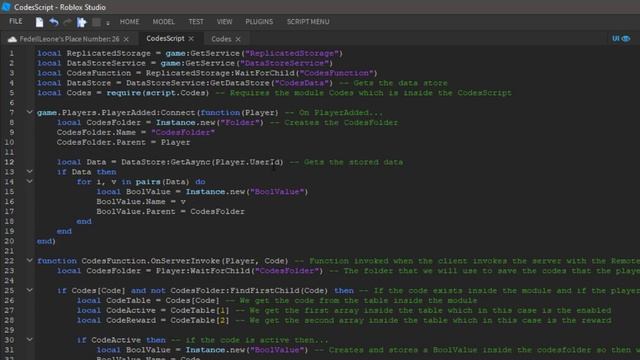Image resolution: width=640 pixels, height=360 pixels.
Task: Close the CodesScript tab
Action: (191, 39)
